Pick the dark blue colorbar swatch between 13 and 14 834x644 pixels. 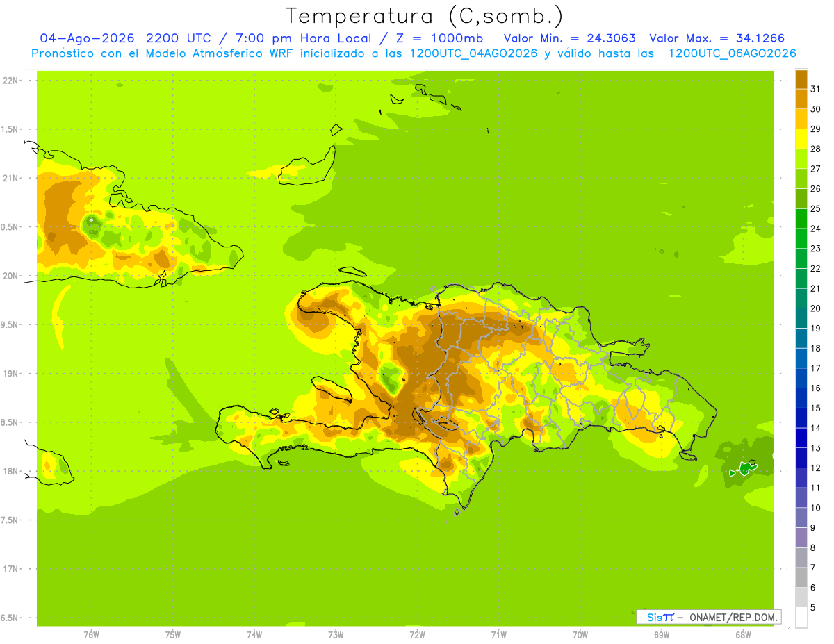click(x=801, y=438)
